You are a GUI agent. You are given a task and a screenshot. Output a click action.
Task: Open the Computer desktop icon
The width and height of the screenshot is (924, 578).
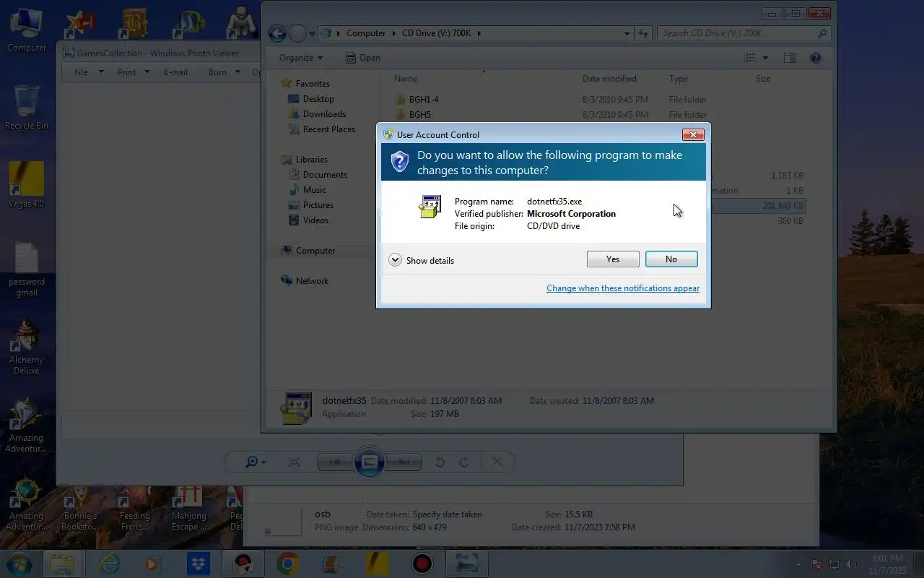tap(27, 30)
